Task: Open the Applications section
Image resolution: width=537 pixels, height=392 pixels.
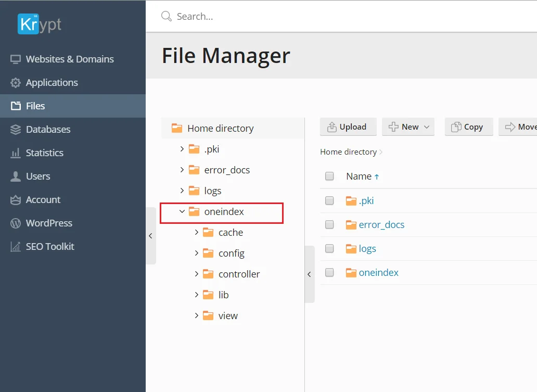Action: point(73,83)
